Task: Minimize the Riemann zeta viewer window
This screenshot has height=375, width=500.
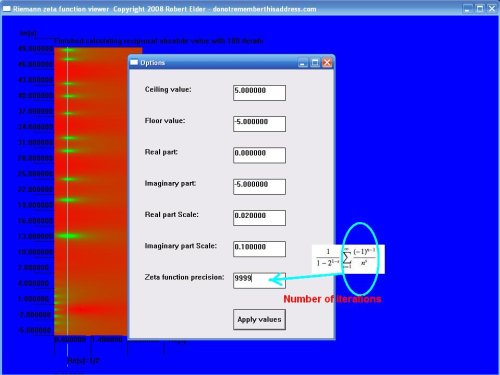Action: tap(468, 9)
